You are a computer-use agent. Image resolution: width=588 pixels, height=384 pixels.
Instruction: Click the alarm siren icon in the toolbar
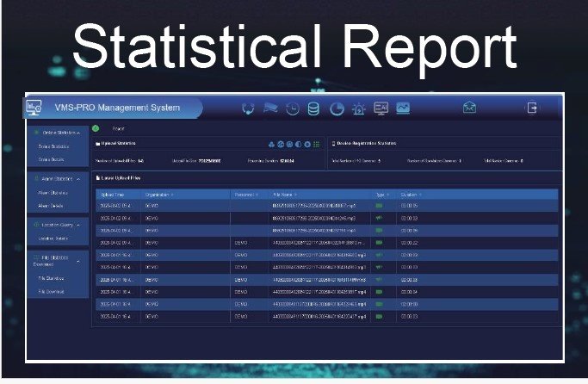pyautogui.click(x=359, y=108)
